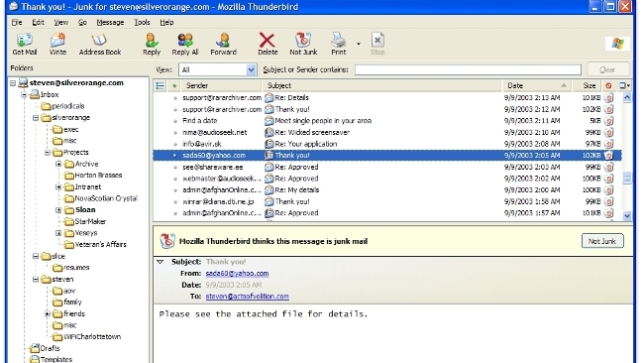This screenshot has width=644, height=363.
Task: Click the Drafts folder icon
Action: 35,348
